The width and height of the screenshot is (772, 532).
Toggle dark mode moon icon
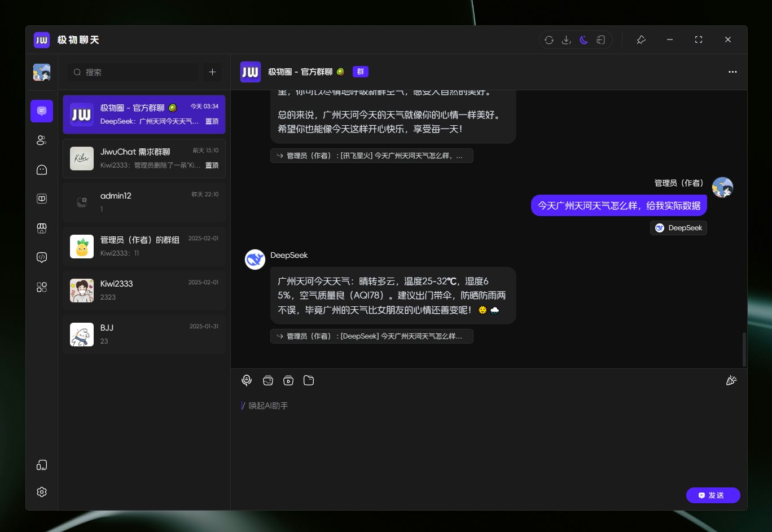pyautogui.click(x=584, y=40)
